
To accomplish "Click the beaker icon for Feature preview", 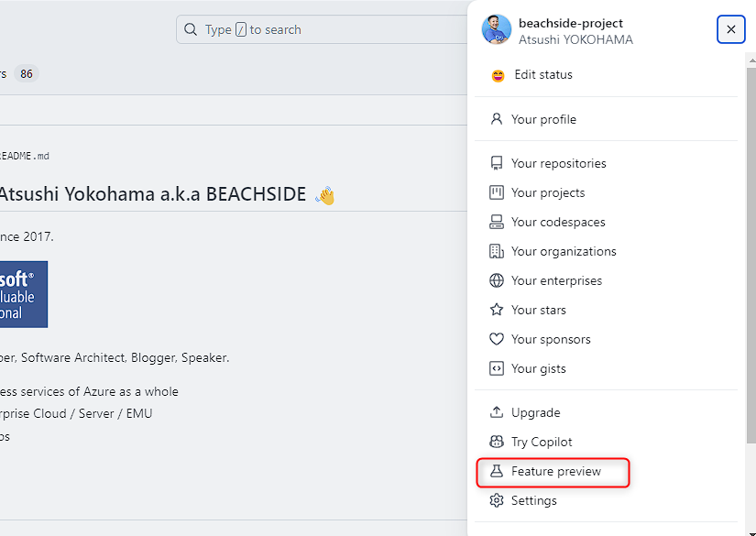I will pyautogui.click(x=496, y=471).
